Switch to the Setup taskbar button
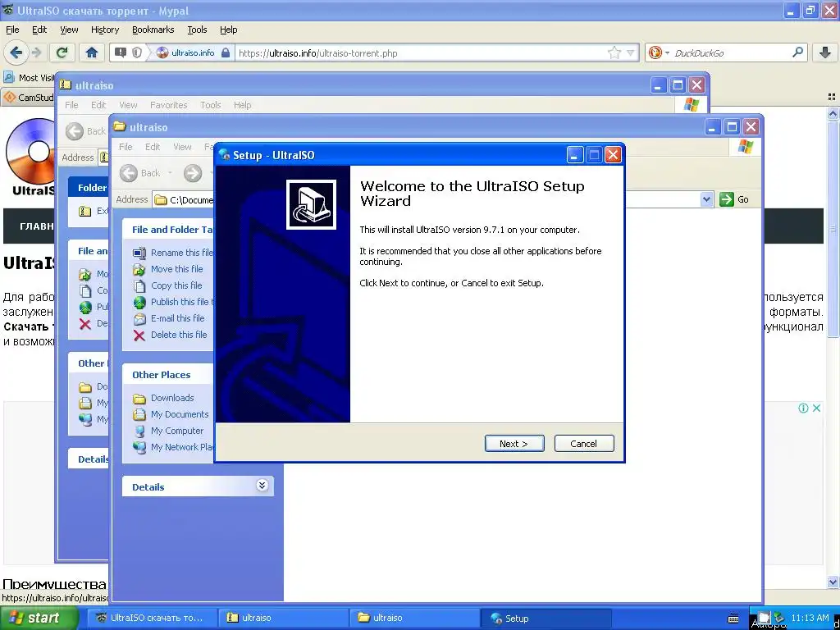Screen dimensions: 840x630 click(546, 619)
